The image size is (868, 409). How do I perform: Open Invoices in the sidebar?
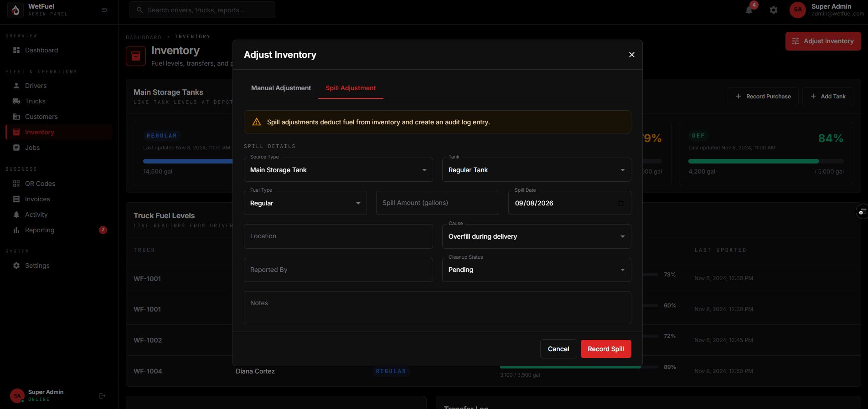pos(59,199)
